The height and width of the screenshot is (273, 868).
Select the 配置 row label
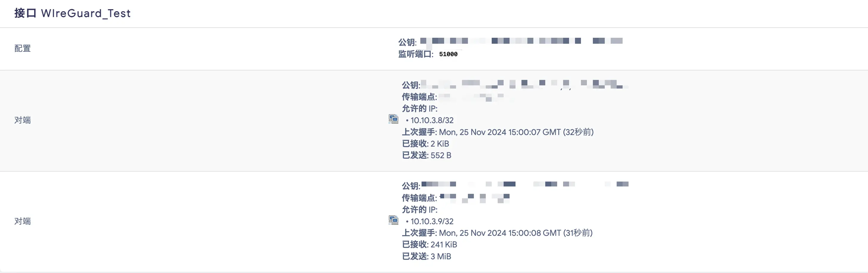(23, 48)
